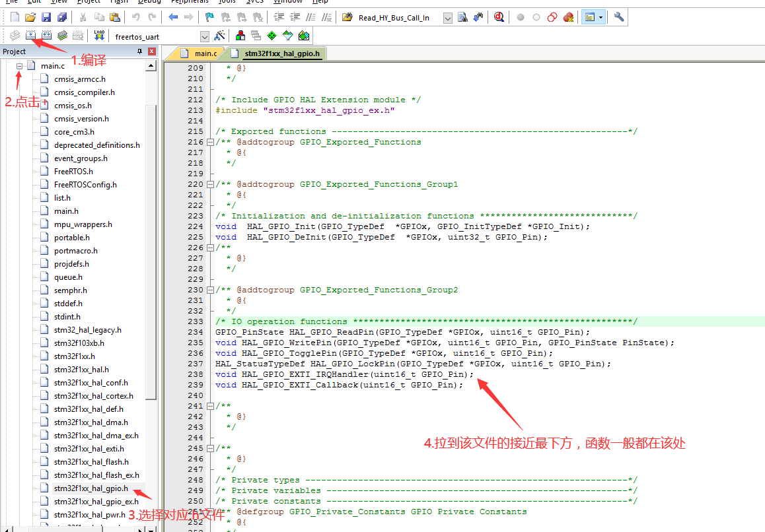The image size is (765, 532).
Task: Pin the Project panel
Action: pos(139,51)
